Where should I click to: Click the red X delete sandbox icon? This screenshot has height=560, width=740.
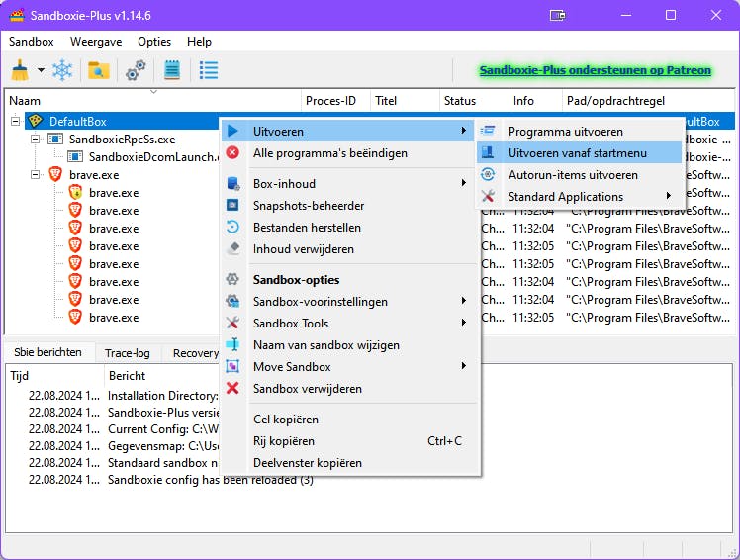[x=232, y=388]
